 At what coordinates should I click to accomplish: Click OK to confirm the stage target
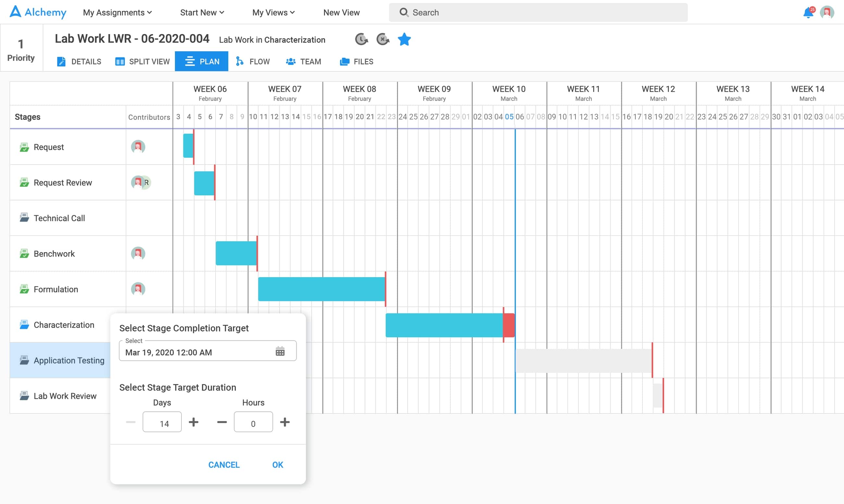click(278, 465)
